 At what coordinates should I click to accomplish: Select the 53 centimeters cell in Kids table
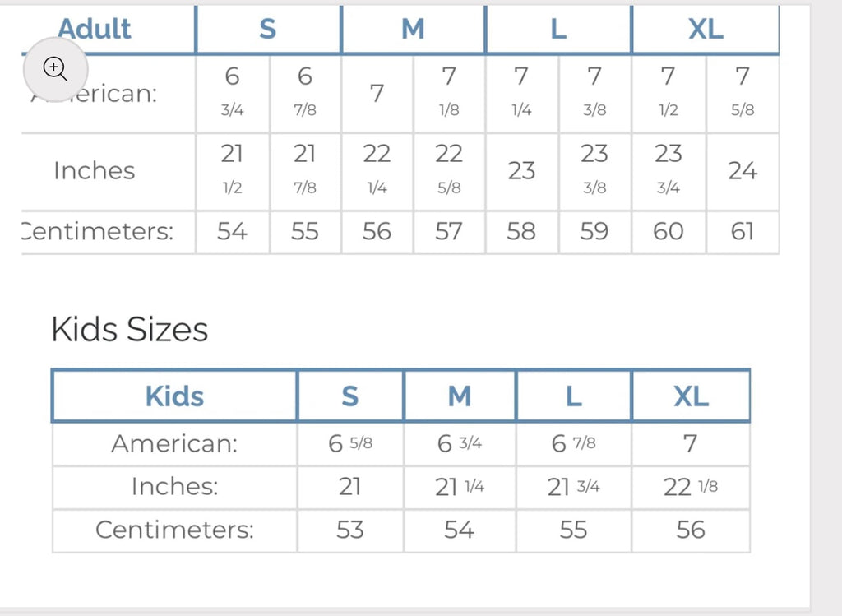[350, 530]
